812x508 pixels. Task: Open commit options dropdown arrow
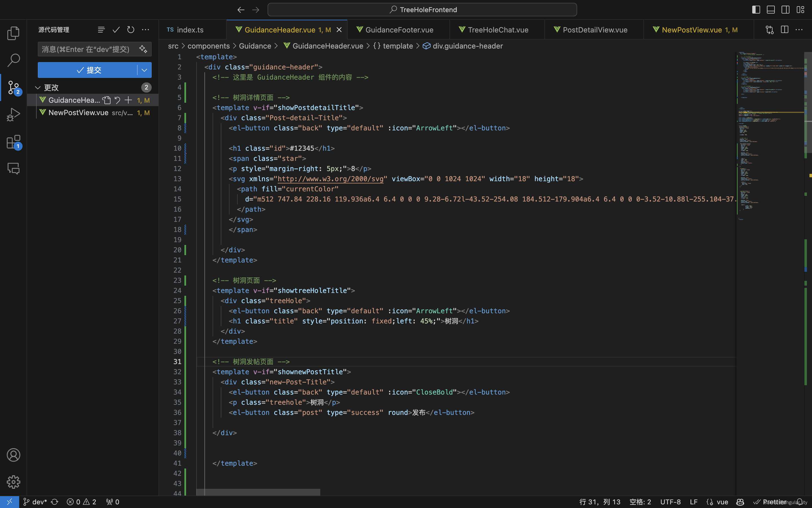(144, 70)
